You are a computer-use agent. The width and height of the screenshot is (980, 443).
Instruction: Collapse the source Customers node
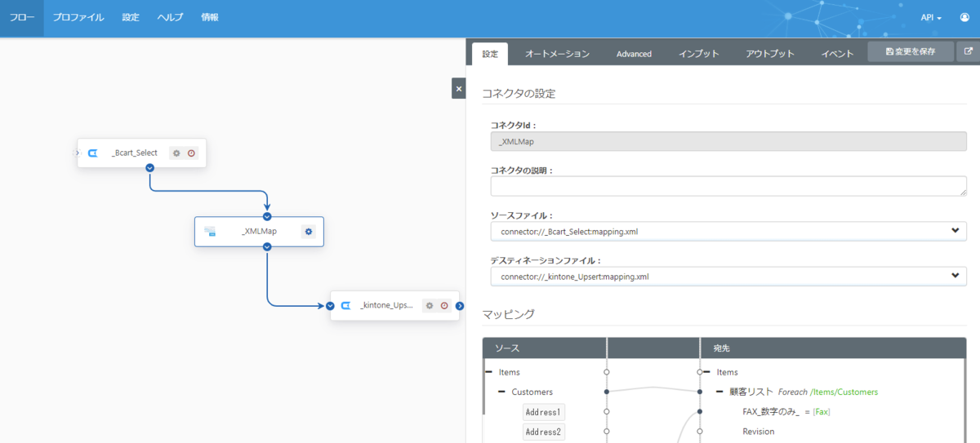click(x=501, y=392)
